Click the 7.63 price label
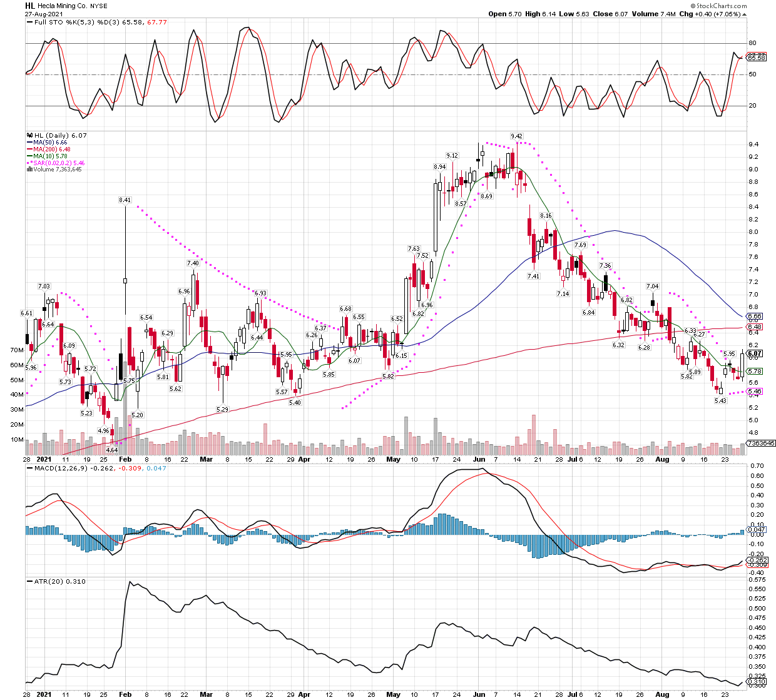Viewport: 776px width, 700px height. [x=414, y=249]
